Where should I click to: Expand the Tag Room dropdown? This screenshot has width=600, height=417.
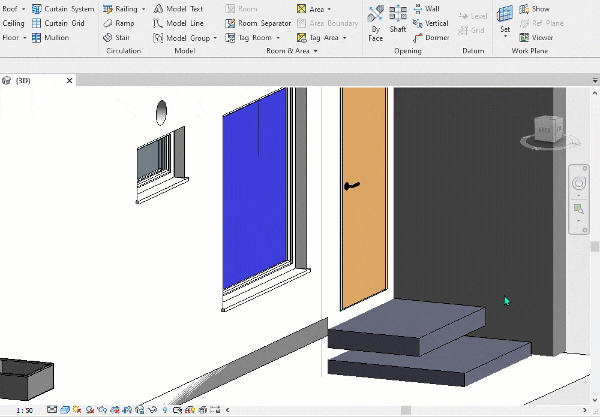pos(278,38)
